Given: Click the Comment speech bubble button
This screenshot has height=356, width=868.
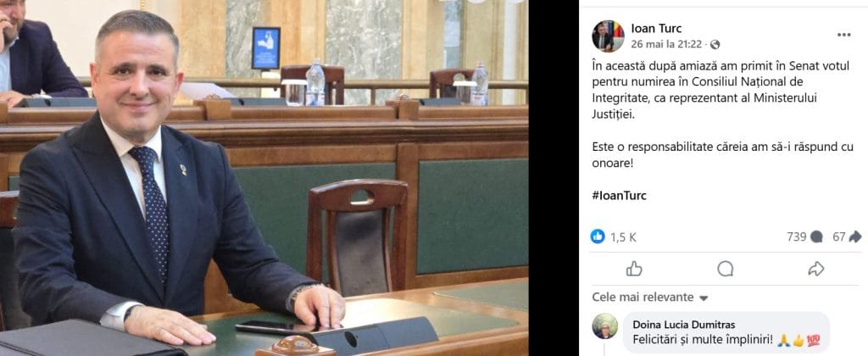Looking at the screenshot, I should click(726, 269).
